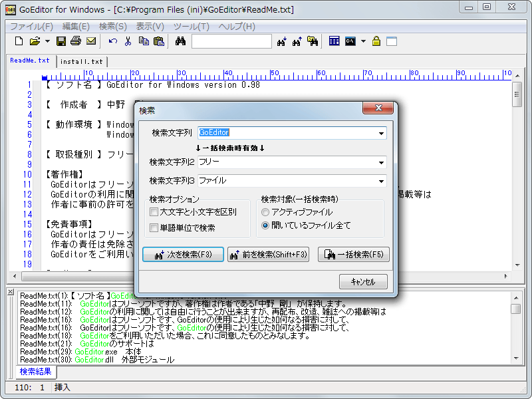
Task: Click the Copy toolbar icon
Action: [x=144, y=41]
